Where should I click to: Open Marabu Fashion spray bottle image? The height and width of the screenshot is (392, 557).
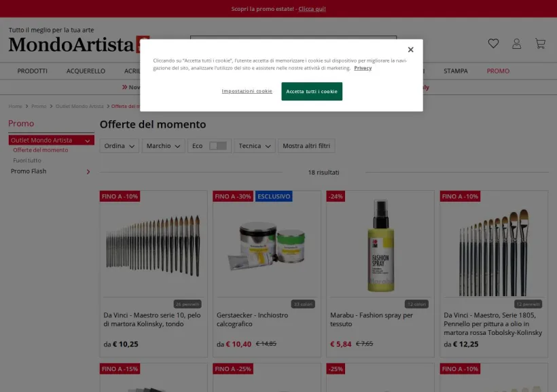(x=380, y=245)
